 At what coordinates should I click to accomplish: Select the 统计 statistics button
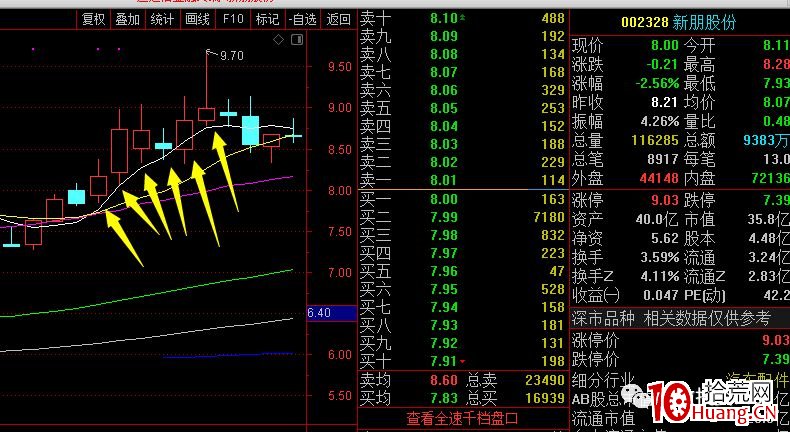(162, 20)
